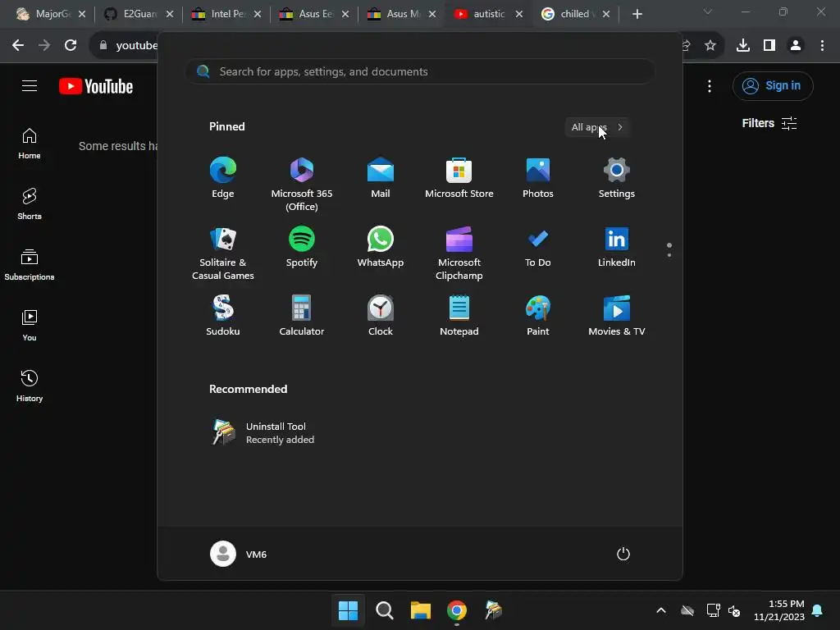The height and width of the screenshot is (630, 840).
Task: Bookmark this page with the star
Action: point(710,46)
